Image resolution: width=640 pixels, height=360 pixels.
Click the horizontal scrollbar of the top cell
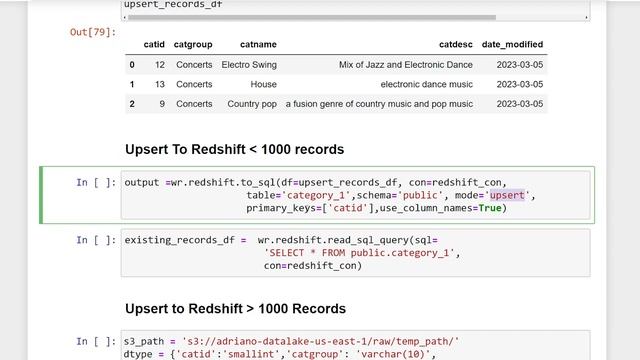click(312, 18)
